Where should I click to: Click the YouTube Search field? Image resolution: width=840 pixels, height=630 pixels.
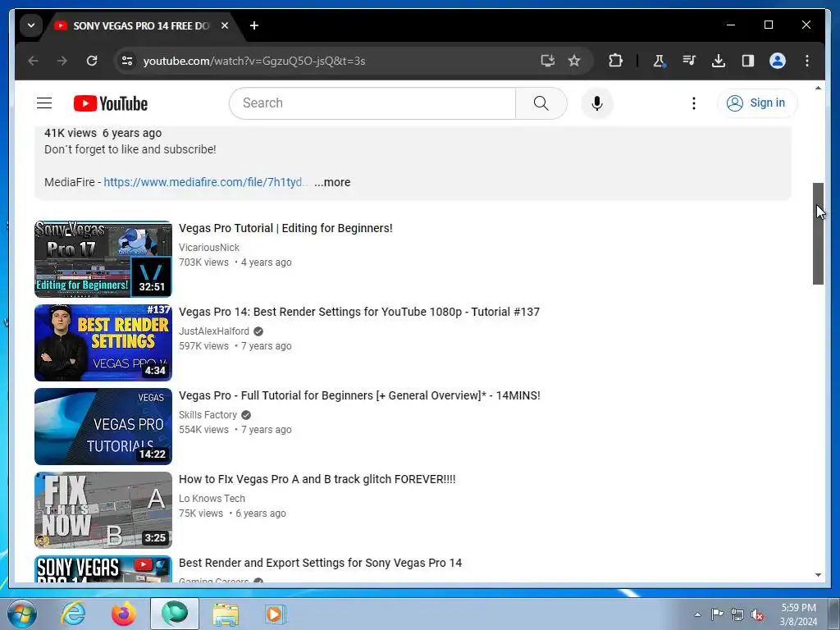click(x=372, y=103)
